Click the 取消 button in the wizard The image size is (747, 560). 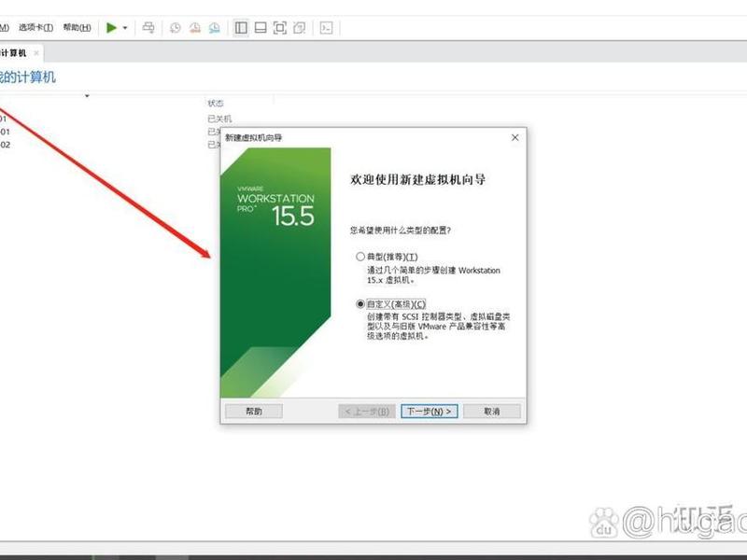pos(492,411)
